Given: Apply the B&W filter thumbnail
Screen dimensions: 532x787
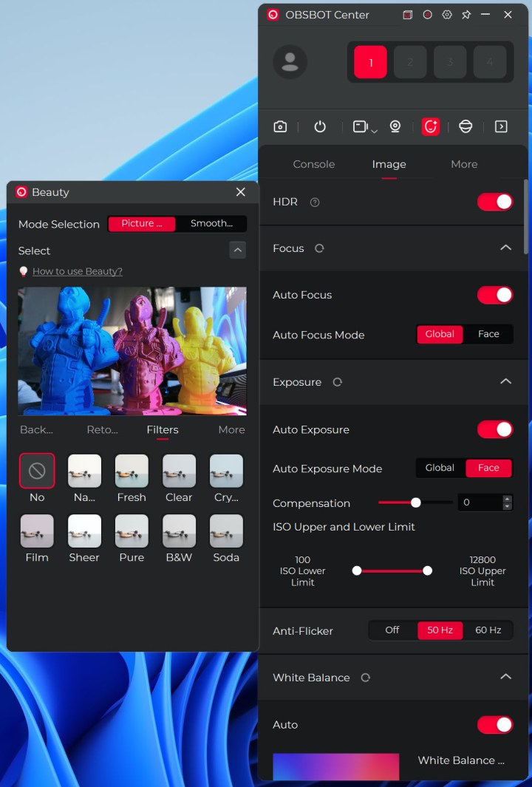Looking at the screenshot, I should [179, 531].
